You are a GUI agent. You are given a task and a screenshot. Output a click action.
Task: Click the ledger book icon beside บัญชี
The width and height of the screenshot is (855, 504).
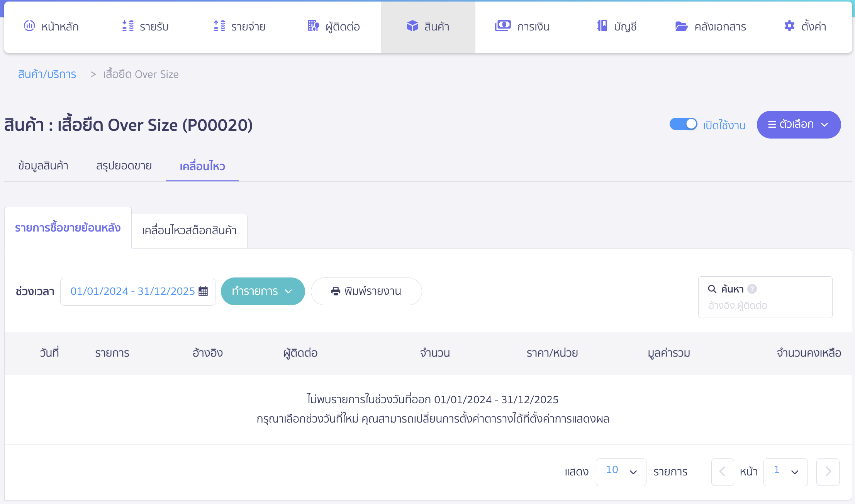coord(602,26)
